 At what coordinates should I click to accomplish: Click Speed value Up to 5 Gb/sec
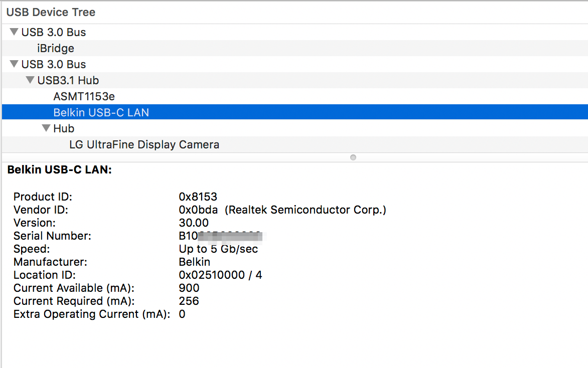[x=218, y=249]
